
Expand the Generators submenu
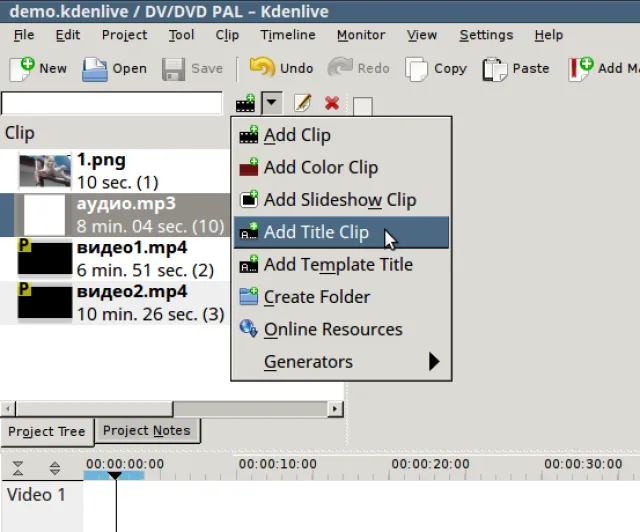(341, 362)
